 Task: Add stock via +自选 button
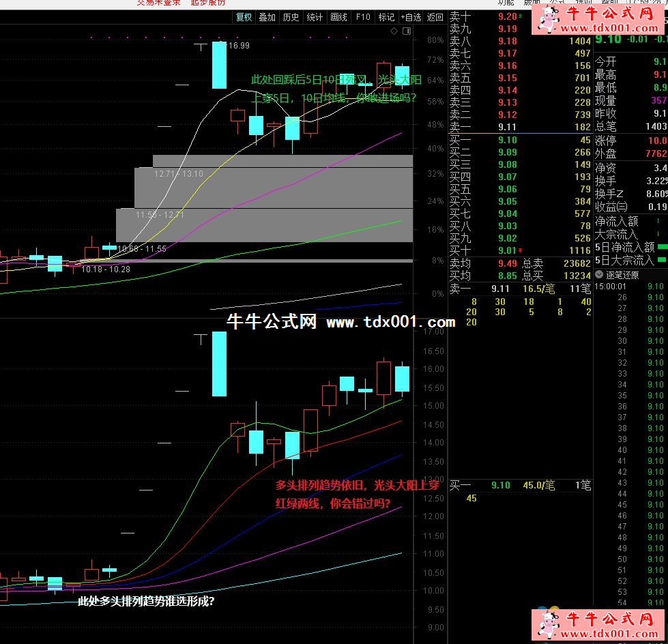click(x=411, y=17)
